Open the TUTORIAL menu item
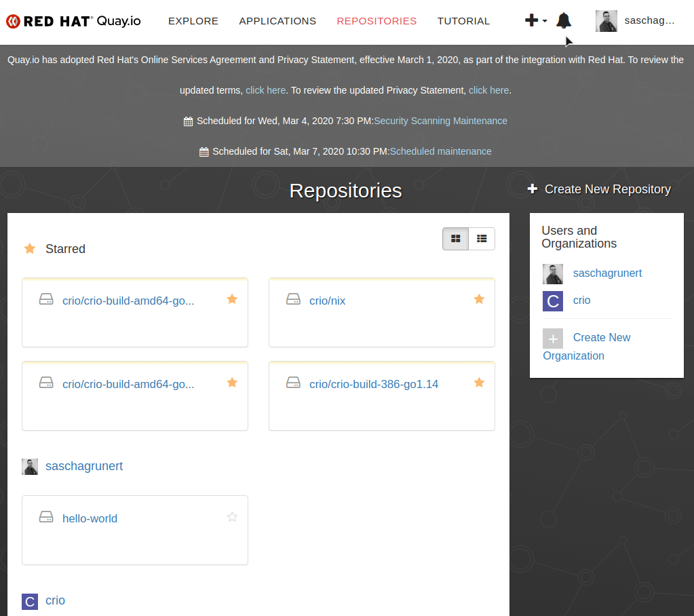The height and width of the screenshot is (616, 694). (x=463, y=21)
